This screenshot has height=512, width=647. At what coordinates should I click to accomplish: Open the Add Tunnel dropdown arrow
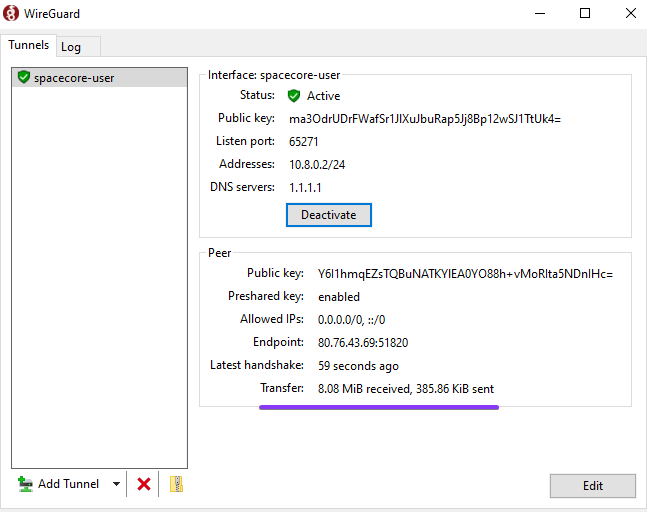(116, 484)
